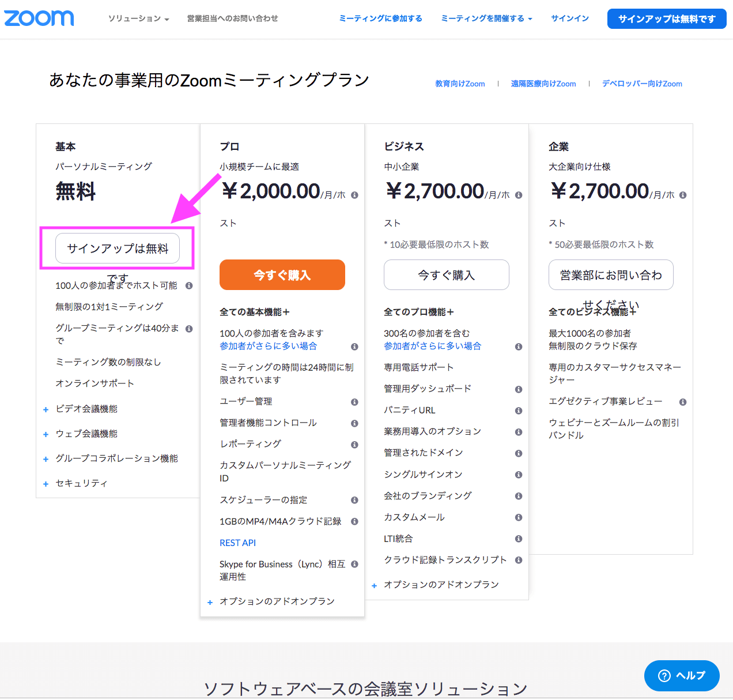Screen dimensions: 733x700
Task: Click info icon beside レポーティング
Action: tap(354, 445)
